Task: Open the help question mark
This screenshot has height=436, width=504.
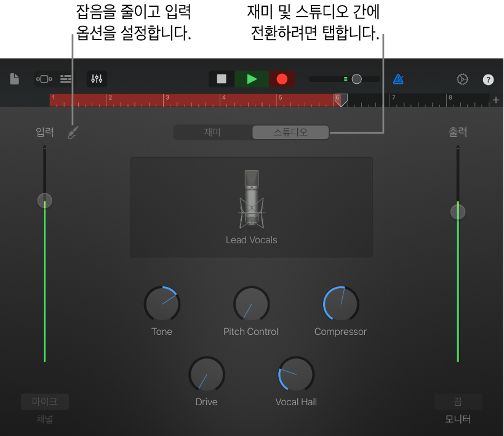Action: point(488,79)
